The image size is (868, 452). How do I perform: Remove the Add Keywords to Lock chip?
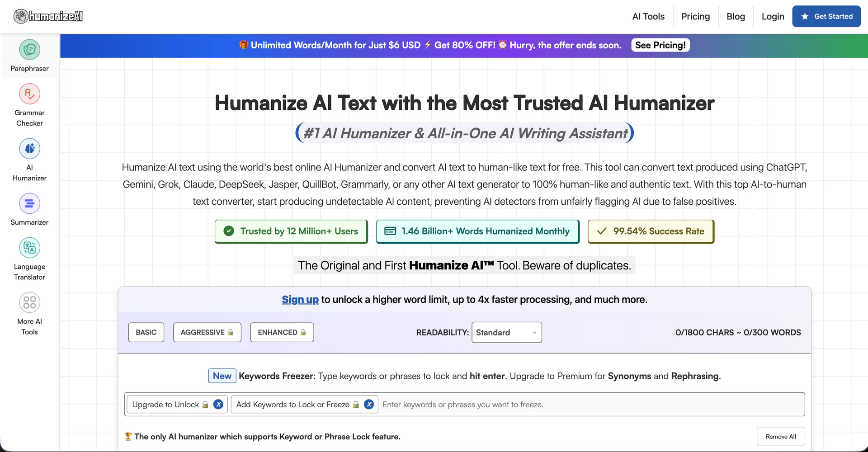pyautogui.click(x=369, y=405)
